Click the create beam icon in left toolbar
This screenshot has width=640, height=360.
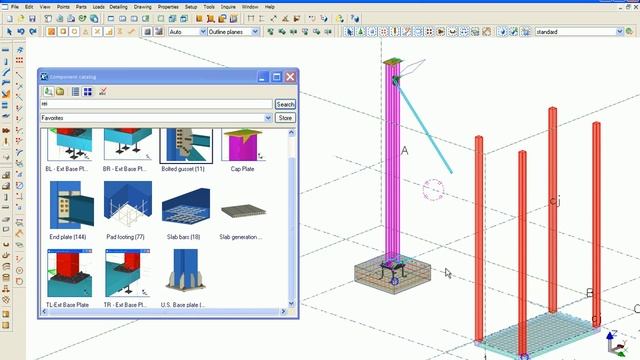pyautogui.click(x=6, y=50)
